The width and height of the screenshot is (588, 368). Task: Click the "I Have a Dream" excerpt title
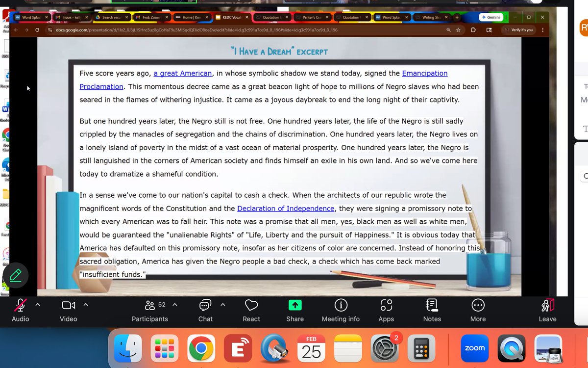(279, 51)
